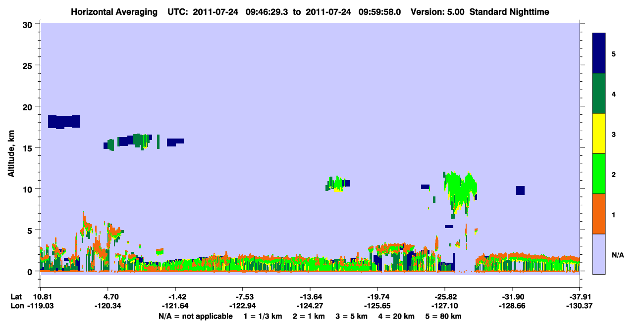Click the altitude tick label 30
This screenshot has height=330, width=644.
coord(29,24)
